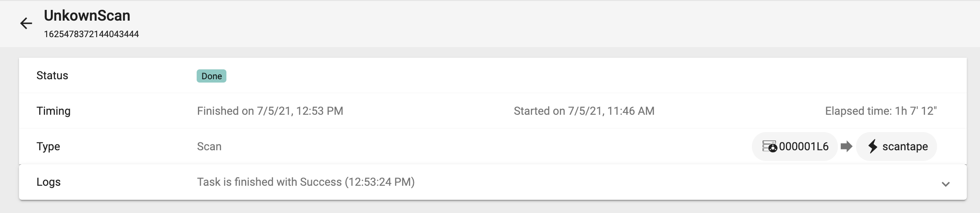Click the lightning bolt scantape icon
Image resolution: width=980 pixels, height=213 pixels.
873,147
